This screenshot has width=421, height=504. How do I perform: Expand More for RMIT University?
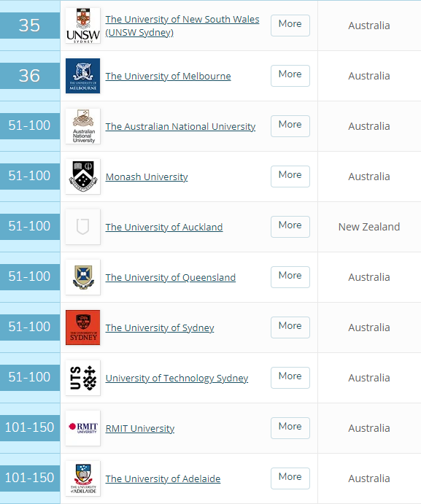[290, 428]
